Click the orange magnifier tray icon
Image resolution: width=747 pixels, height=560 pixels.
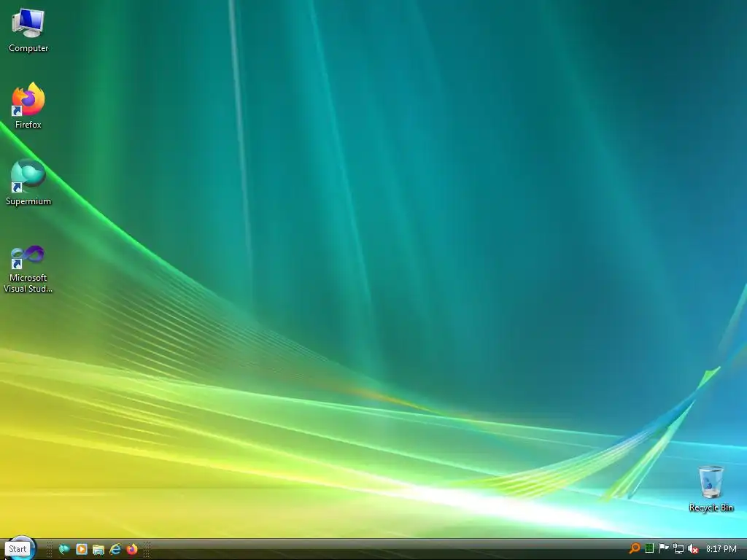coord(635,548)
